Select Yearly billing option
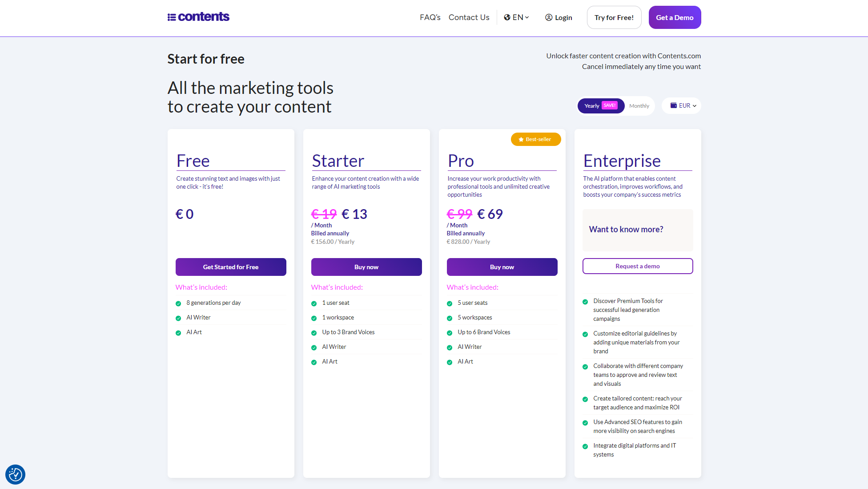This screenshot has height=489, width=868. point(591,106)
